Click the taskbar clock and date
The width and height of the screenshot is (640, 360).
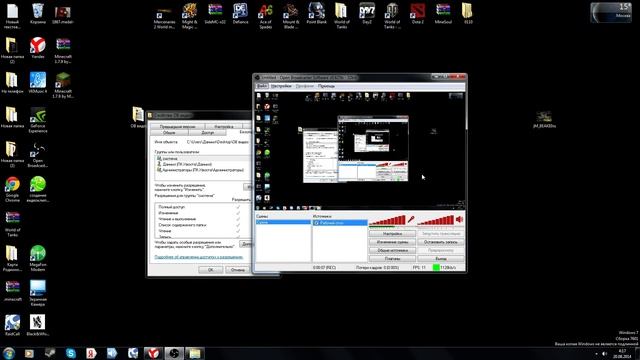point(622,353)
